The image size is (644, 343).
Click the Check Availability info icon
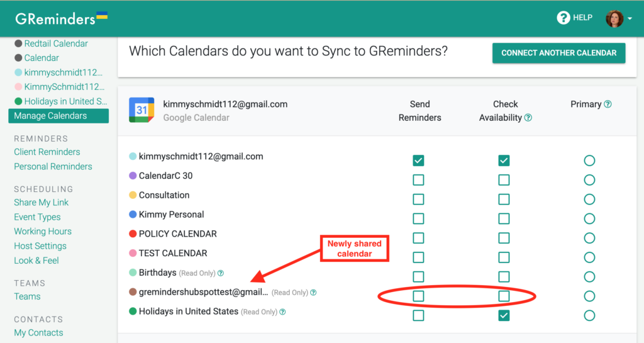(x=528, y=118)
